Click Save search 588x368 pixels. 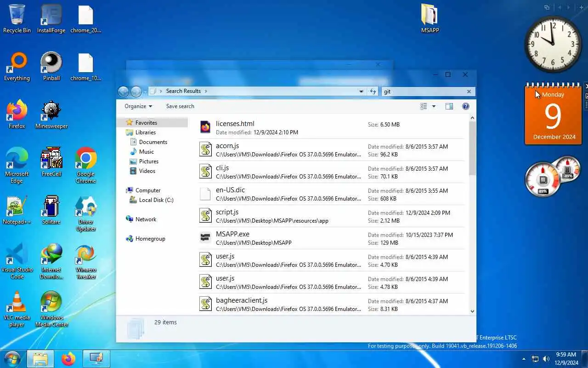pos(180,106)
